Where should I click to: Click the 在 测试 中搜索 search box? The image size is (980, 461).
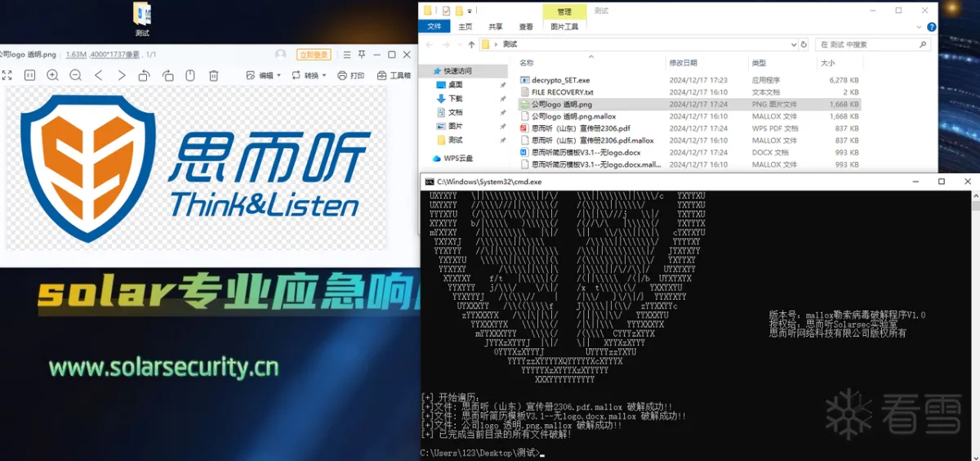pyautogui.click(x=871, y=44)
